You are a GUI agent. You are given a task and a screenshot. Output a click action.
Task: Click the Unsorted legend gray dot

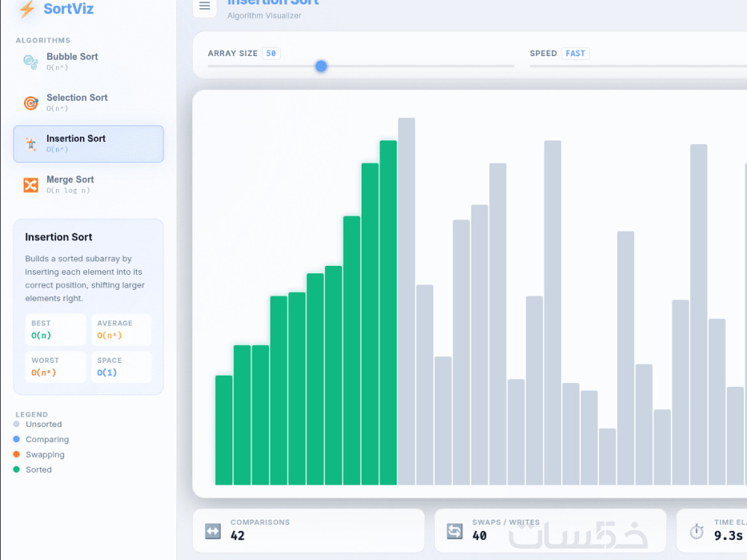click(x=16, y=424)
